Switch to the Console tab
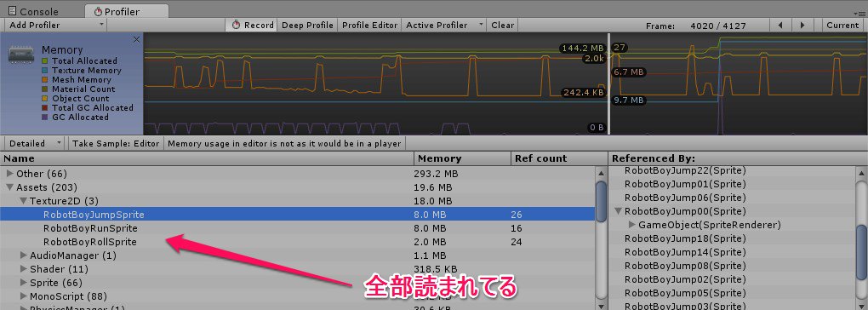Screen dimensions: 868x310 [33, 12]
